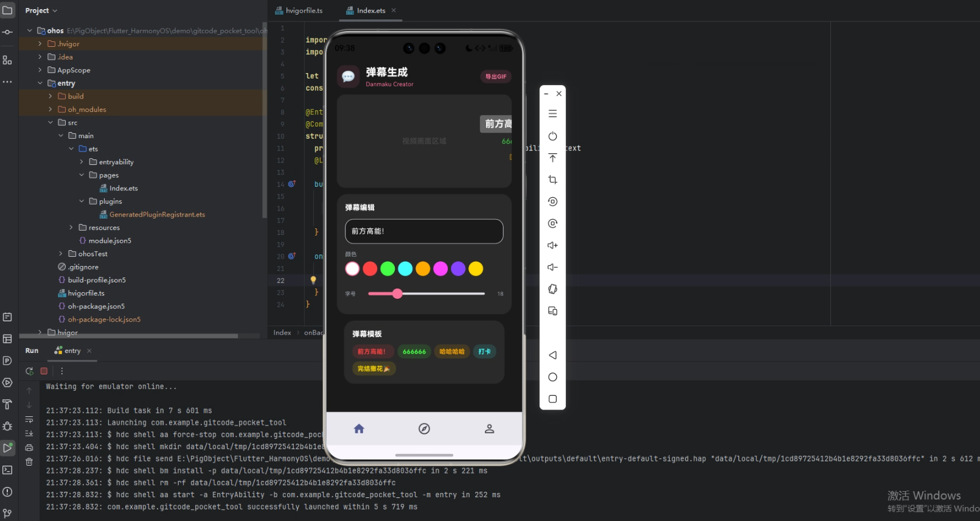Toggle soft-wrap in the Run console
The height and width of the screenshot is (521, 980).
(29, 419)
